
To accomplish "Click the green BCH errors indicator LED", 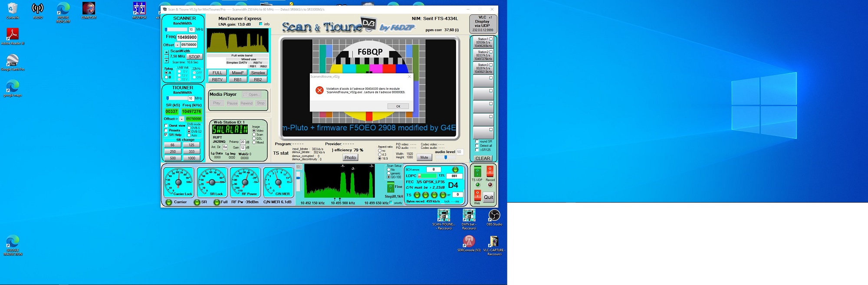I will pos(455,170).
